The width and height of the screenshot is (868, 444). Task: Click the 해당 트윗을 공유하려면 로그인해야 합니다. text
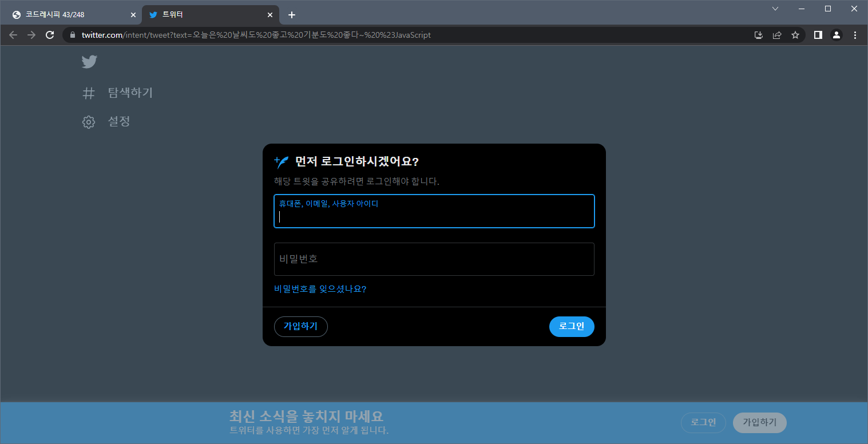click(x=356, y=181)
